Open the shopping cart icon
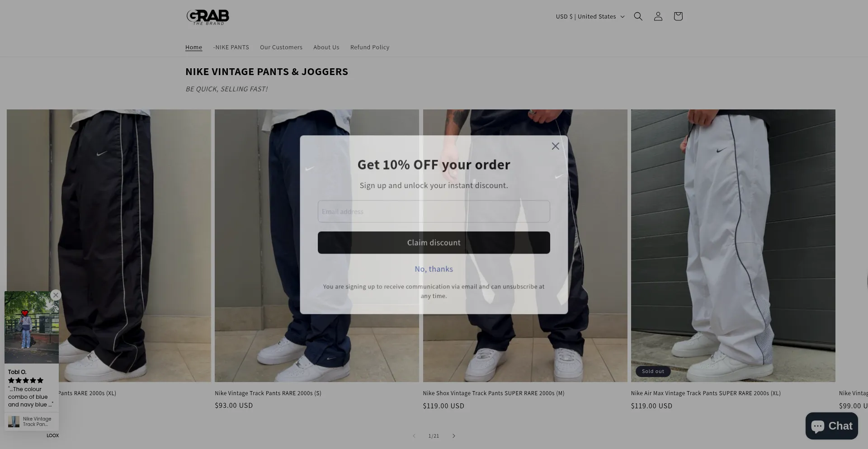This screenshot has width=868, height=449. pyautogui.click(x=678, y=16)
